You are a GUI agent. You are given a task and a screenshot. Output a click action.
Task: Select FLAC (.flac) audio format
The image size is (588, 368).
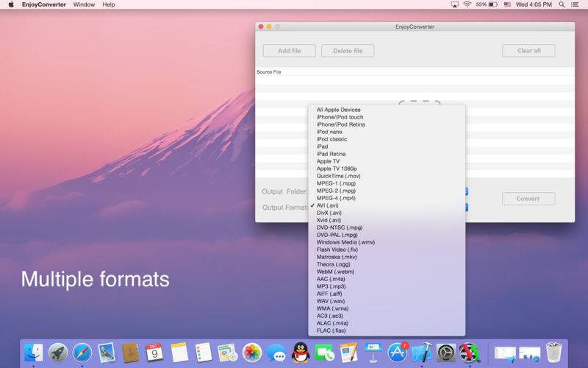coord(387,330)
